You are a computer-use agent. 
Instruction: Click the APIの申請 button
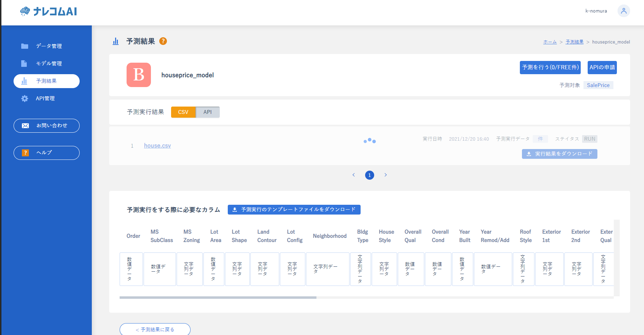pyautogui.click(x=602, y=68)
